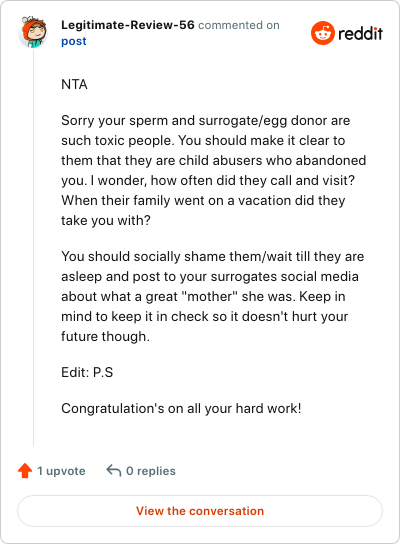
Task: Click the gray "commented on" text
Action: point(239,25)
